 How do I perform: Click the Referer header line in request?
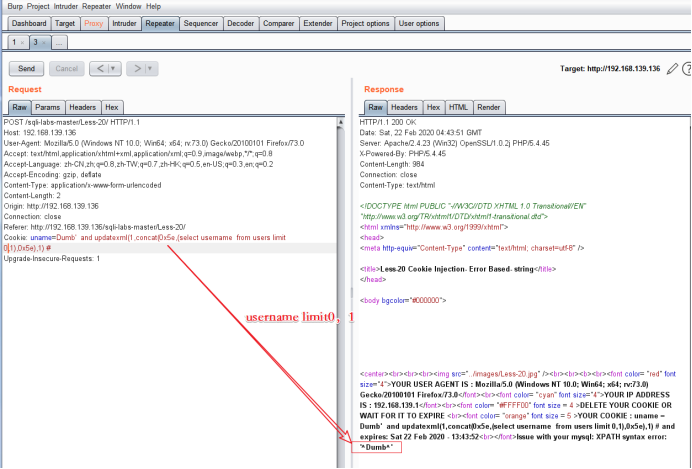click(94, 227)
